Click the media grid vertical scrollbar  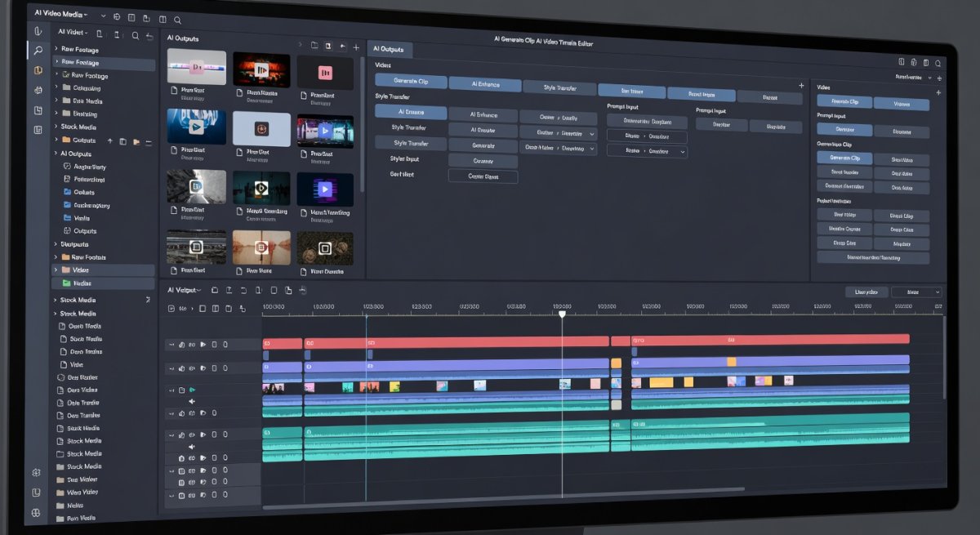(363, 123)
